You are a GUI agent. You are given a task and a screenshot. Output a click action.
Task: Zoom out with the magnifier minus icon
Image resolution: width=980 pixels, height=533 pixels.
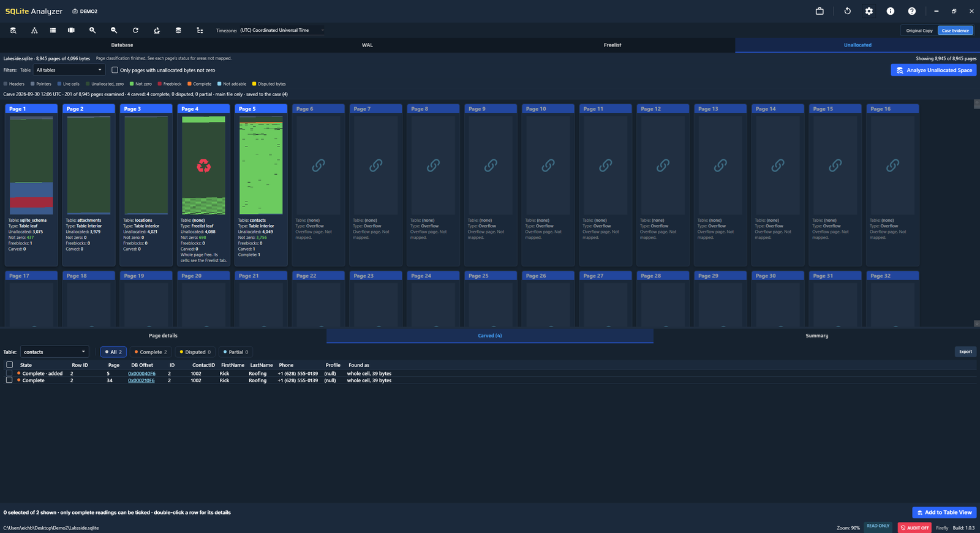point(114,30)
